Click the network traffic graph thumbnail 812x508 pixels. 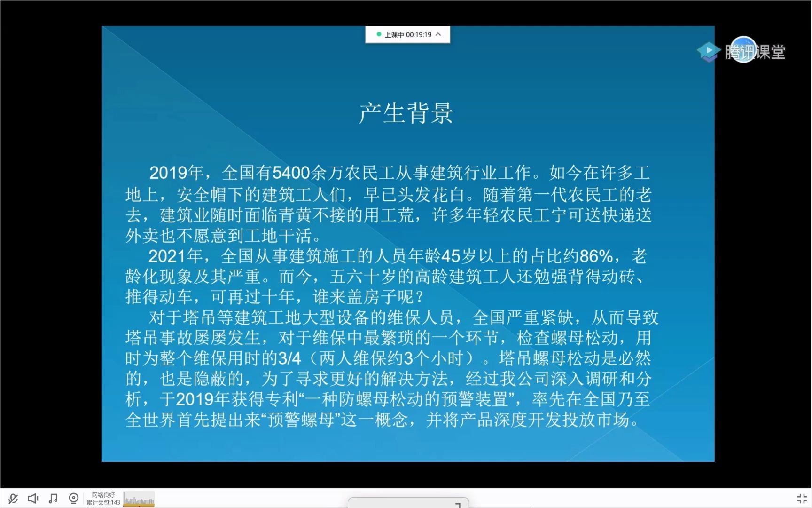[x=139, y=499]
